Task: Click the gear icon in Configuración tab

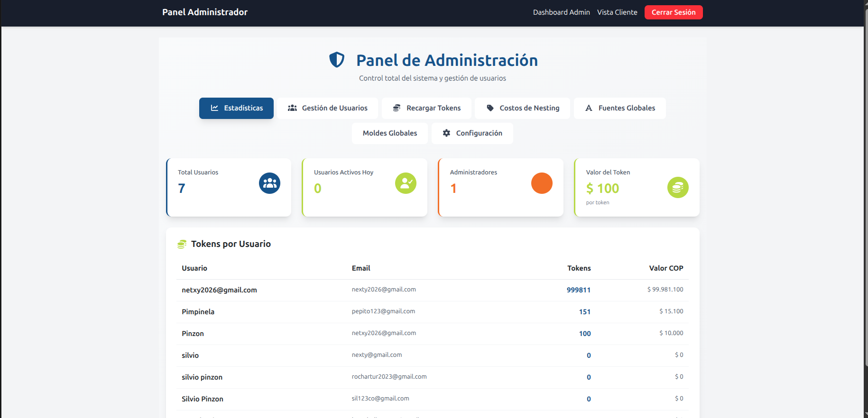Action: pos(446,133)
